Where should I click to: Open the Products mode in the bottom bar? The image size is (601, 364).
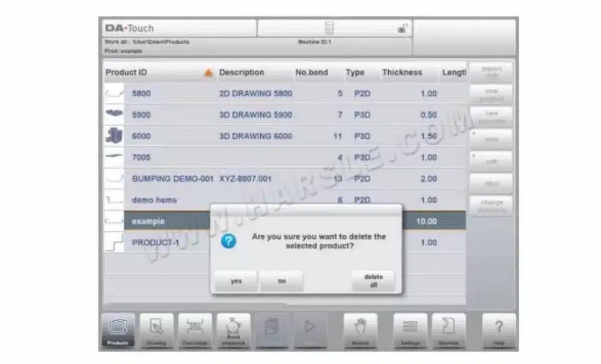coord(118,330)
